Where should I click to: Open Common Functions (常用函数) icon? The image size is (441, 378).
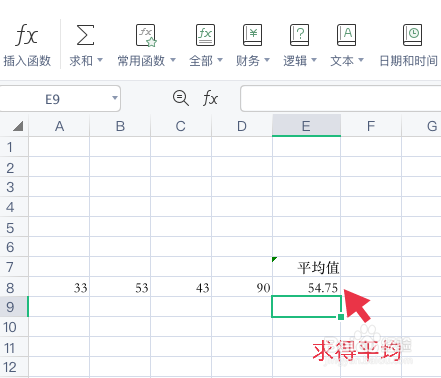(x=146, y=35)
